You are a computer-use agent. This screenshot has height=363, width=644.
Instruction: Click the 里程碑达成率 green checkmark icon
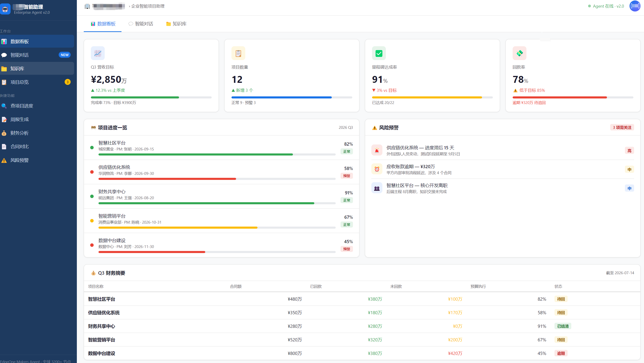click(379, 53)
